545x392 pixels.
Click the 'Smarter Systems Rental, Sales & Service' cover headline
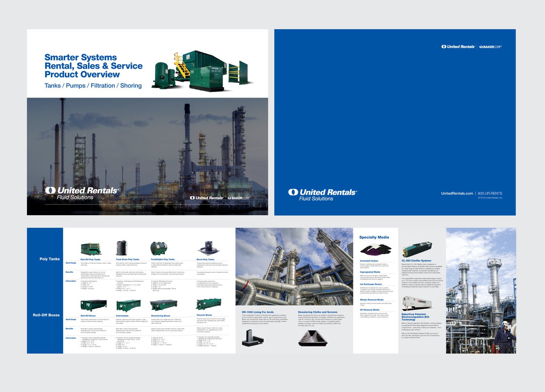click(x=93, y=66)
